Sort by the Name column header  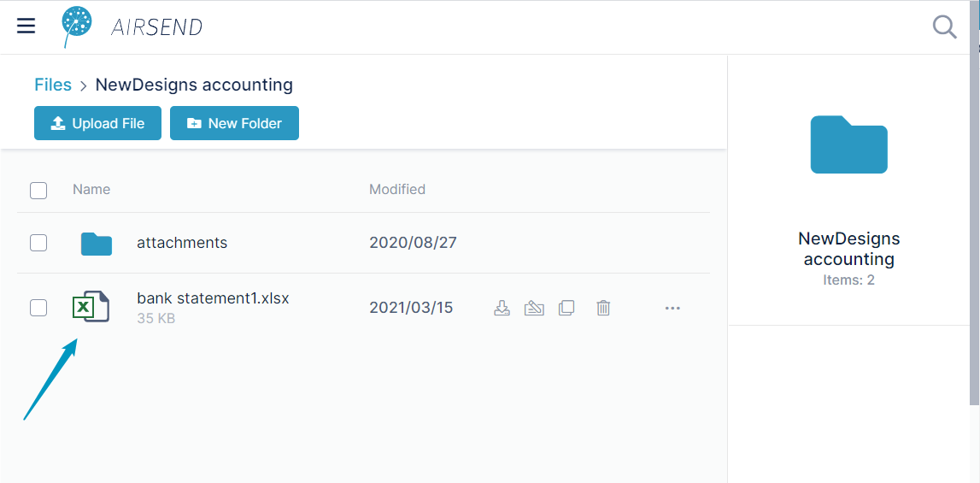point(91,189)
